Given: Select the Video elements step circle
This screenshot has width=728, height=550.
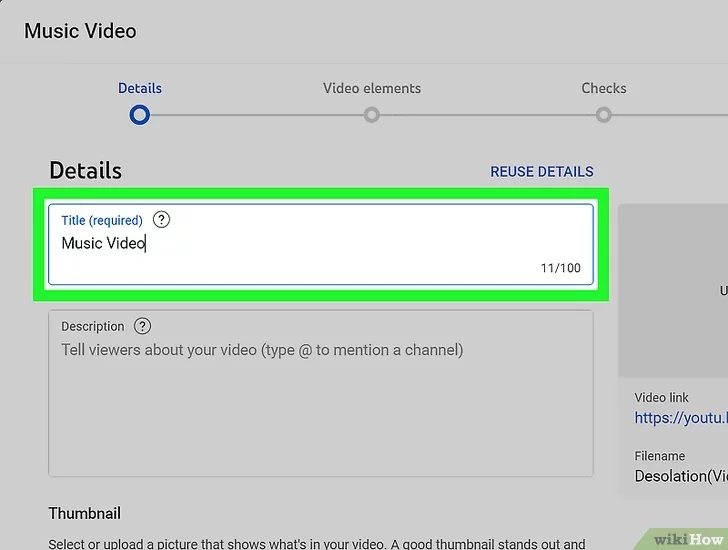Looking at the screenshot, I should click(372, 115).
